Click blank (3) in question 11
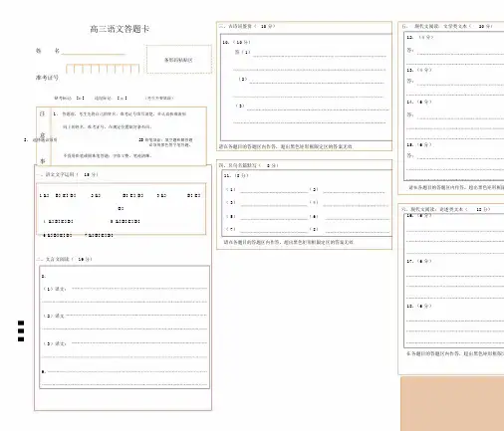Image resolution: width=504 pixels, height=431 pixels. pyautogui.click(x=274, y=205)
